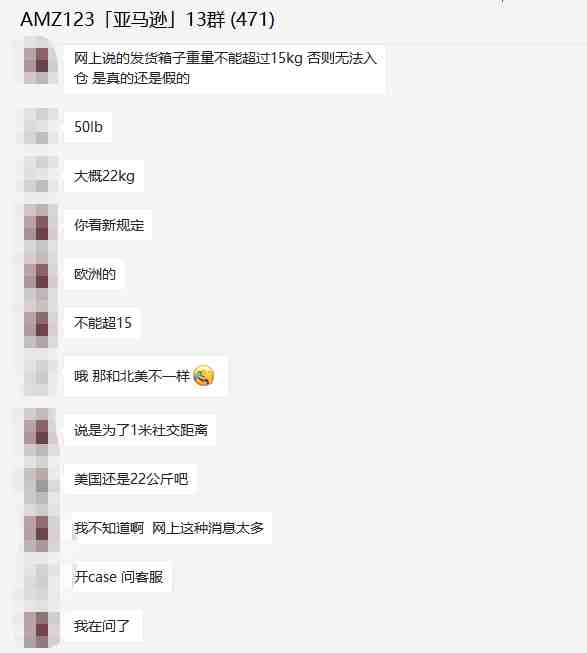
Task: Select the message bubble 说是为了1米社交距离
Action: 140,430
